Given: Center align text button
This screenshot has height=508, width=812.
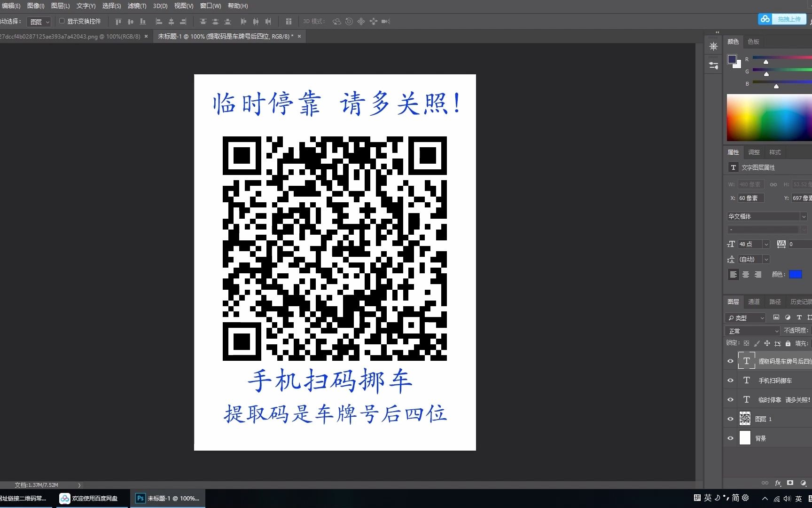Looking at the screenshot, I should click(746, 274).
